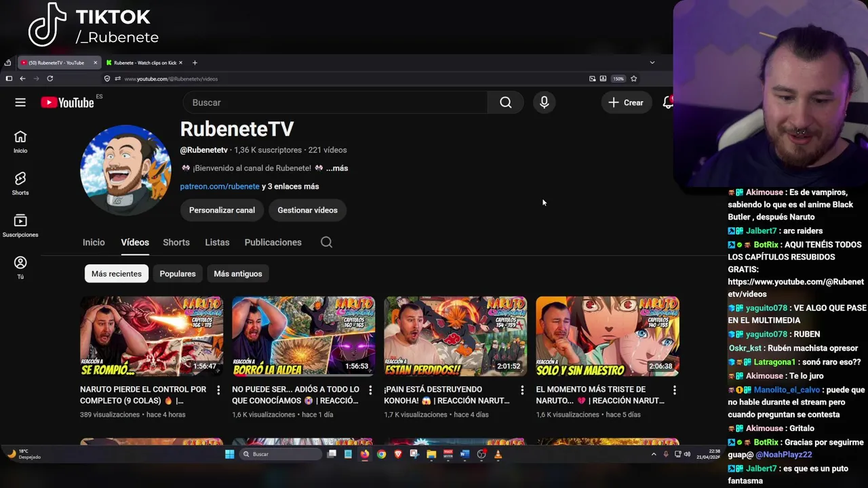The width and height of the screenshot is (868, 488).
Task: Open options for NARUTO PIERDE EL CONTROL video
Action: (218, 390)
